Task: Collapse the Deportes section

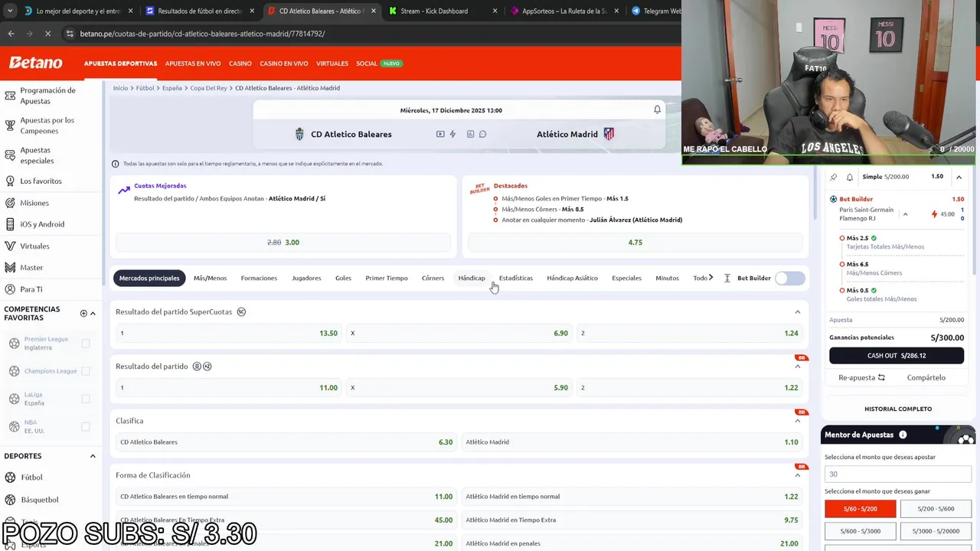Action: pyautogui.click(x=93, y=456)
